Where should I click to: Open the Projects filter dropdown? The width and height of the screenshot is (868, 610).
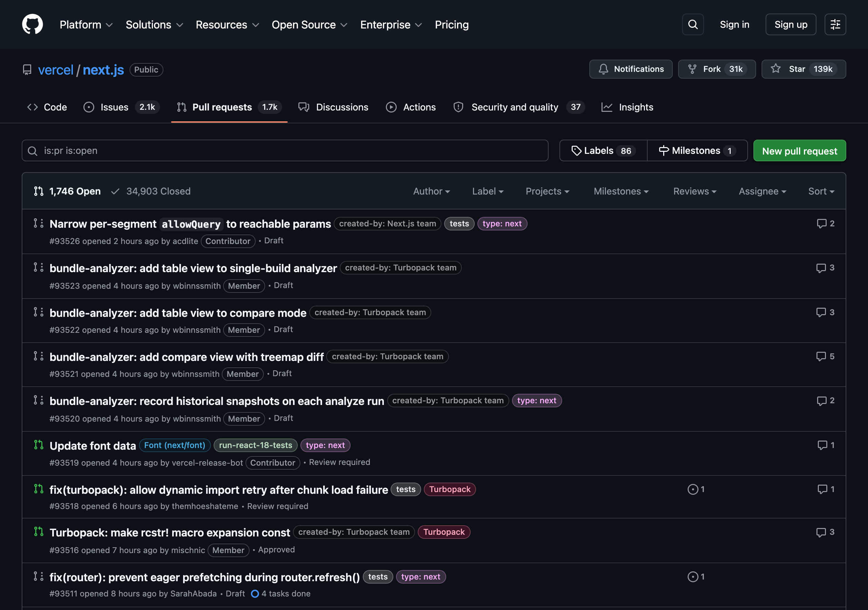pos(547,191)
